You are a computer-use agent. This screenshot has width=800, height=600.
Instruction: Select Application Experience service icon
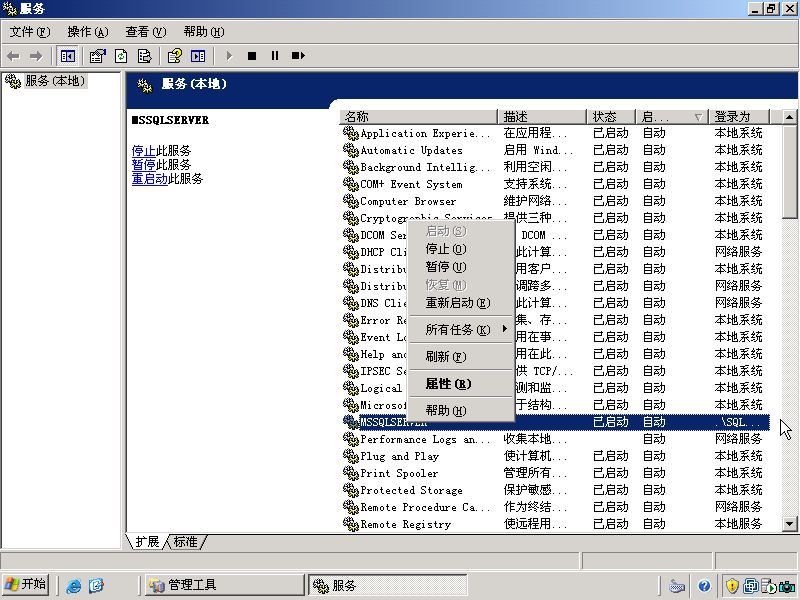click(x=351, y=133)
